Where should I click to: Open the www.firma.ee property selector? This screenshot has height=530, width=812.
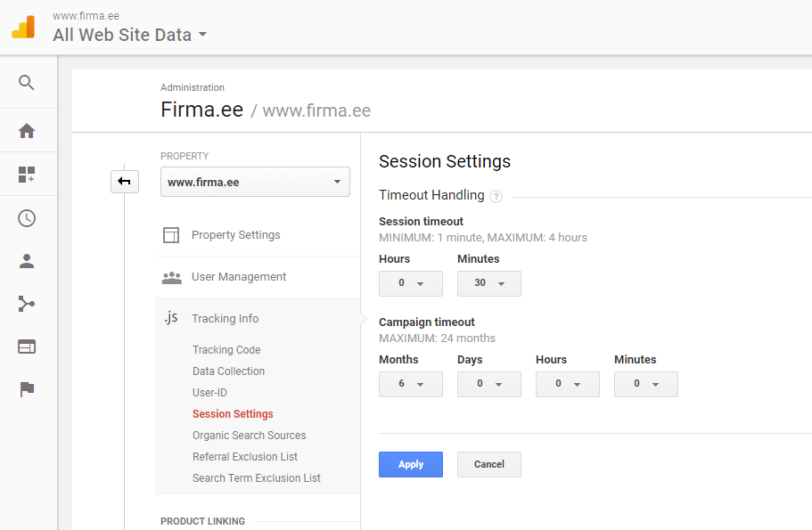[255, 181]
